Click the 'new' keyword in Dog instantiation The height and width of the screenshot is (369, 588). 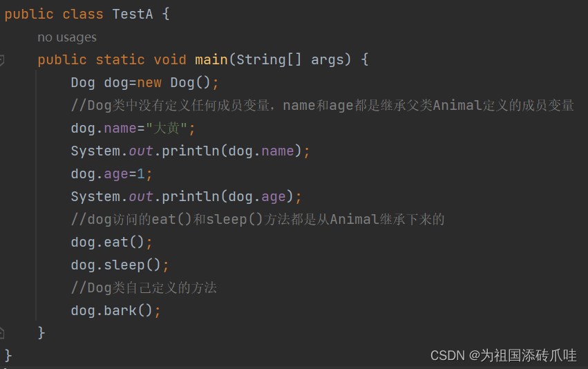(149, 83)
